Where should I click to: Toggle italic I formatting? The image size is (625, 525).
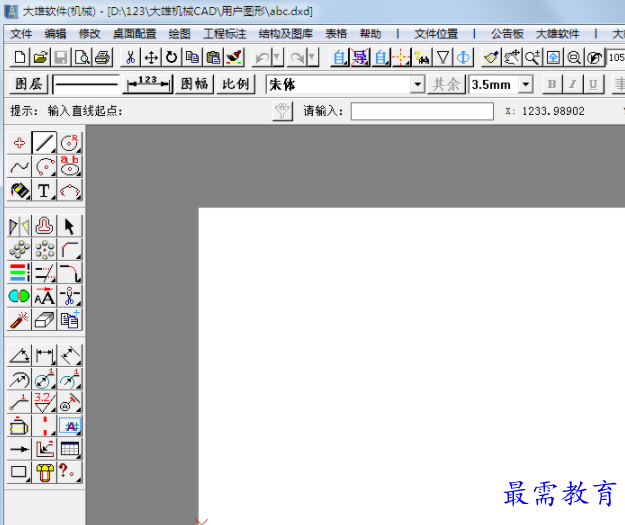coord(573,84)
